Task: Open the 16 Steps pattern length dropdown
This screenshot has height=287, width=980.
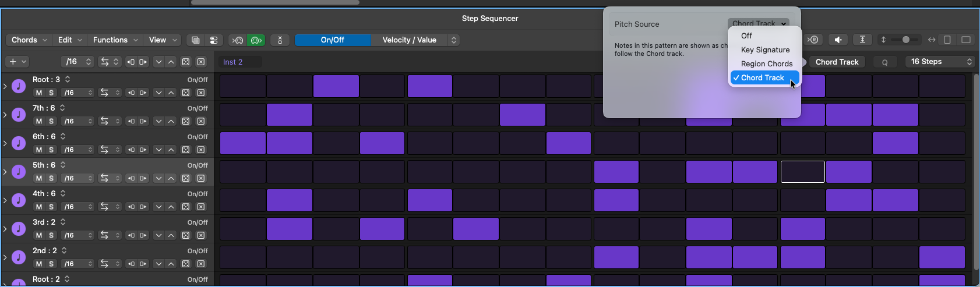Action: 940,62
